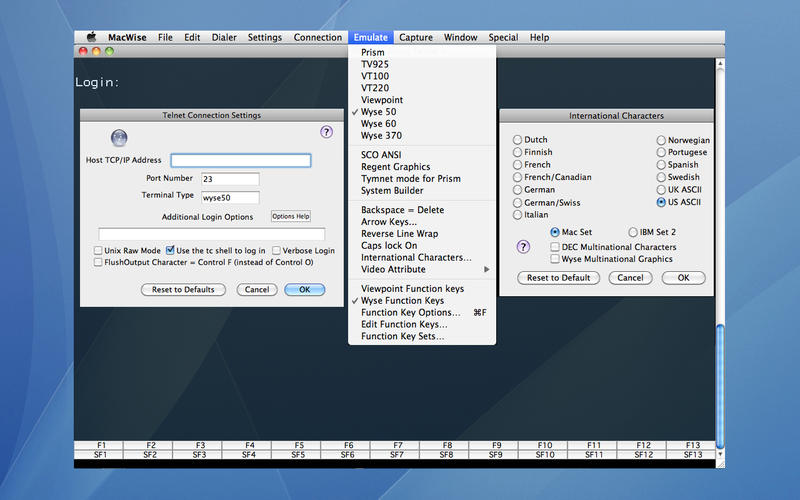Select Viewpoint Function keys menu item
Screen dimensions: 800x500
pos(422,289)
